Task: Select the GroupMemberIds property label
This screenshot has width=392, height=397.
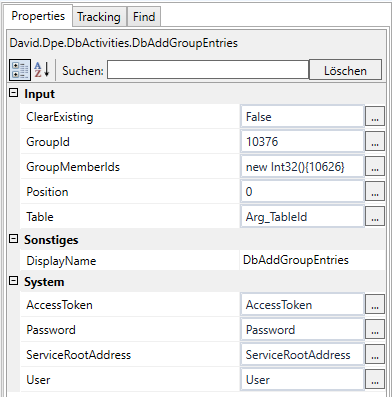Action: tap(73, 167)
